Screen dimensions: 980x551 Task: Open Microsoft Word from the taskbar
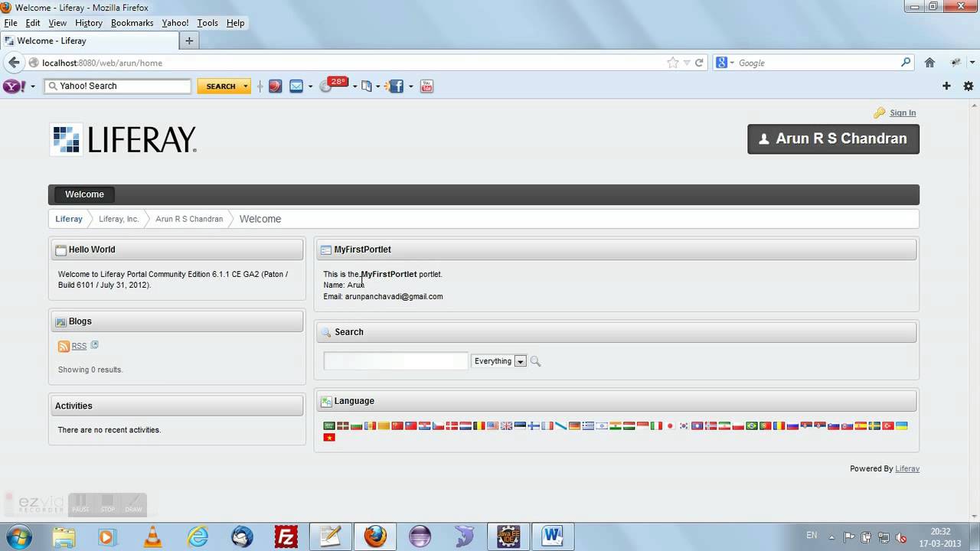[552, 537]
